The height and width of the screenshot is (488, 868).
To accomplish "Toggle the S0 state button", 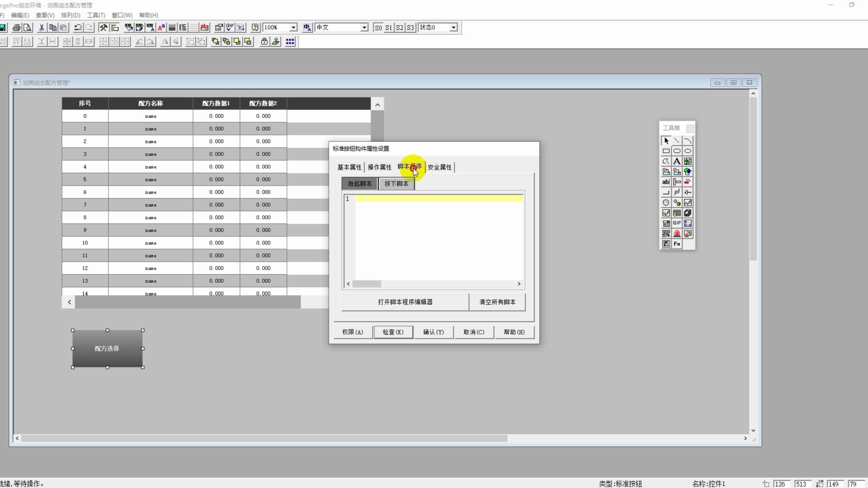I will (378, 28).
